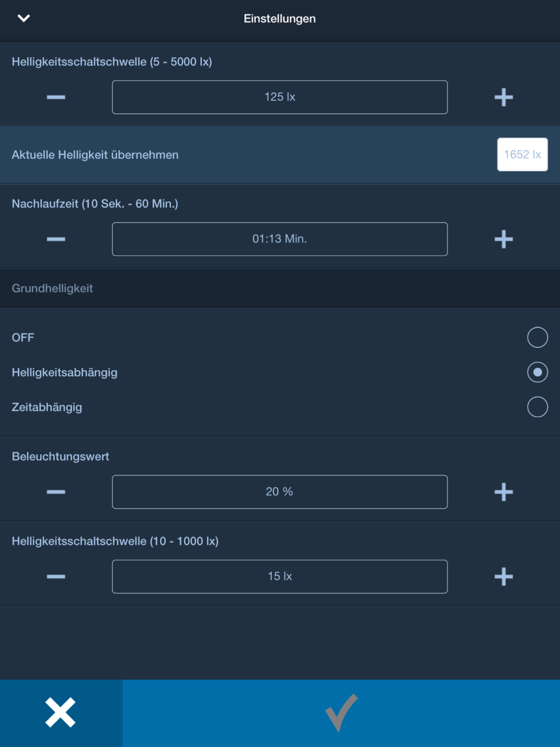Image resolution: width=560 pixels, height=747 pixels.
Task: Edit the 01:13 Min. time field
Action: [279, 239]
